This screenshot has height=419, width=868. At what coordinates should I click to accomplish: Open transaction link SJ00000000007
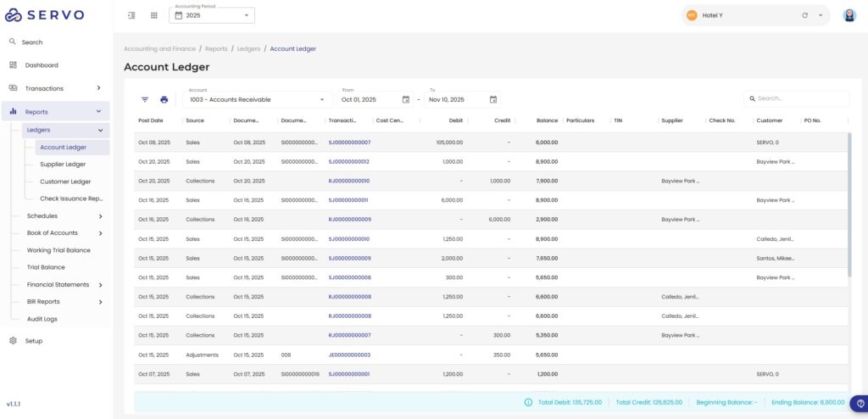tap(349, 142)
